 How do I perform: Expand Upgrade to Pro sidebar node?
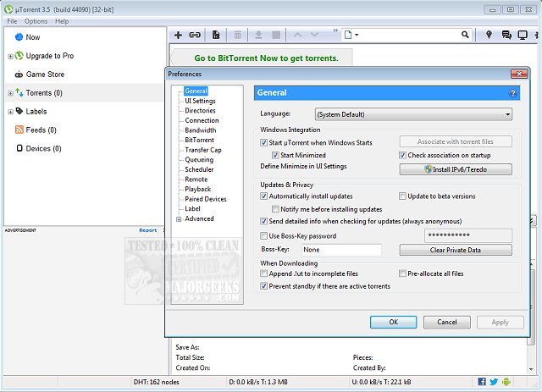click(10, 56)
